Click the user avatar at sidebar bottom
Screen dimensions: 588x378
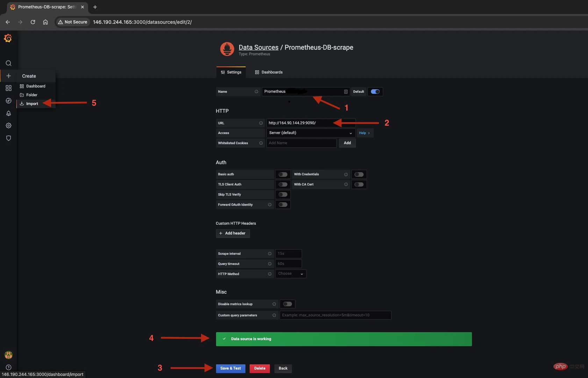coord(8,355)
